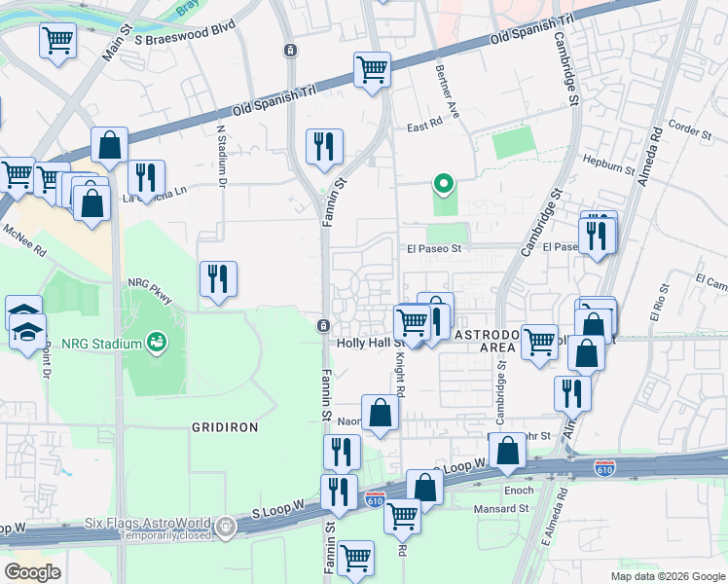This screenshot has width=728, height=584.
Task: Click the Six Flags AstroWorld label
Action: tap(148, 524)
